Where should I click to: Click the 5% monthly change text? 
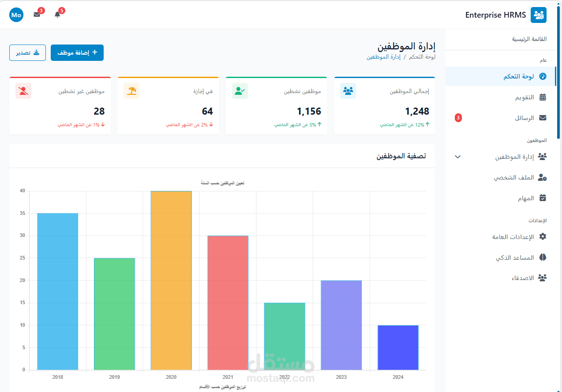[298, 125]
